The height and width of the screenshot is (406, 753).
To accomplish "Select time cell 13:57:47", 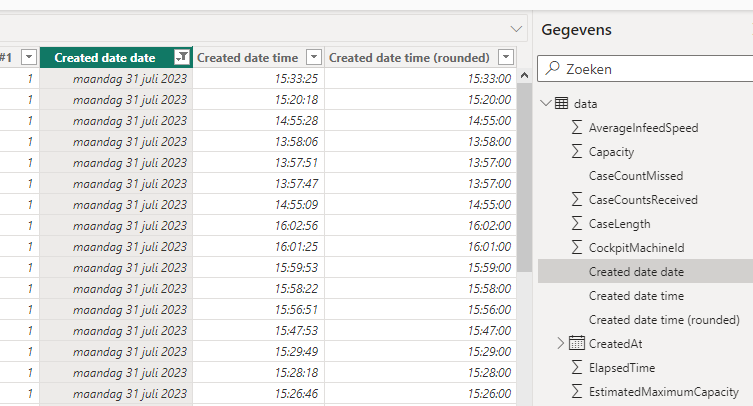I will 259,184.
